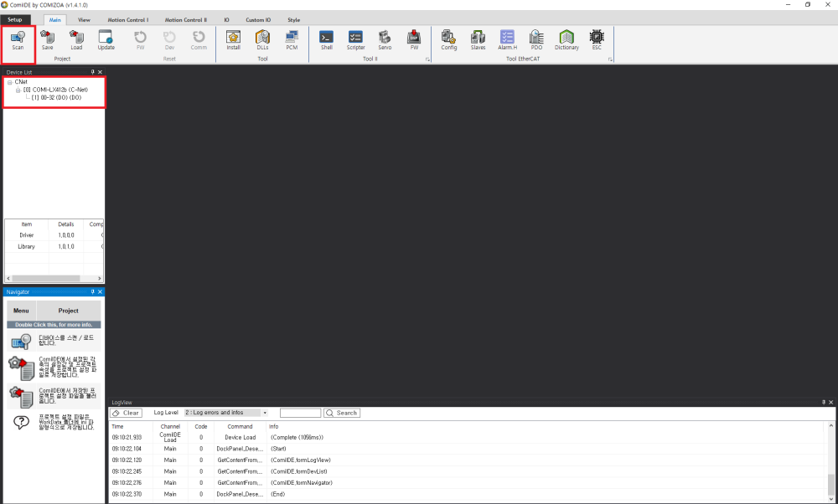
Task: Collapse the CNet tree node
Action: point(10,82)
